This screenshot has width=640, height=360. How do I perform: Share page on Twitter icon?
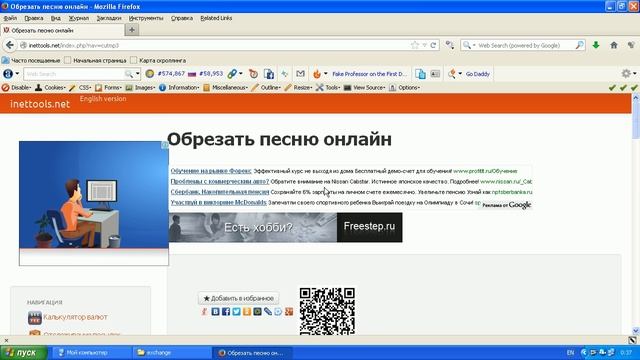pos(236,311)
